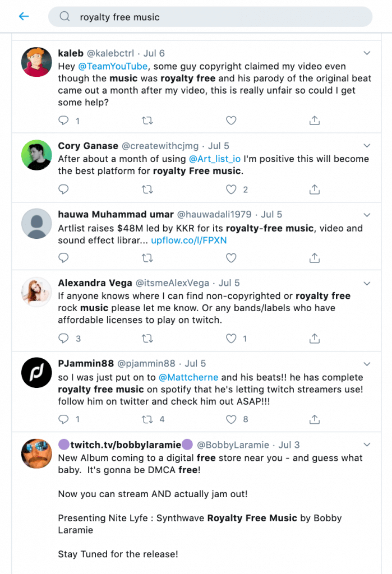
Task: Reply to Alexandra Vega's tweet
Action: pyautogui.click(x=63, y=338)
